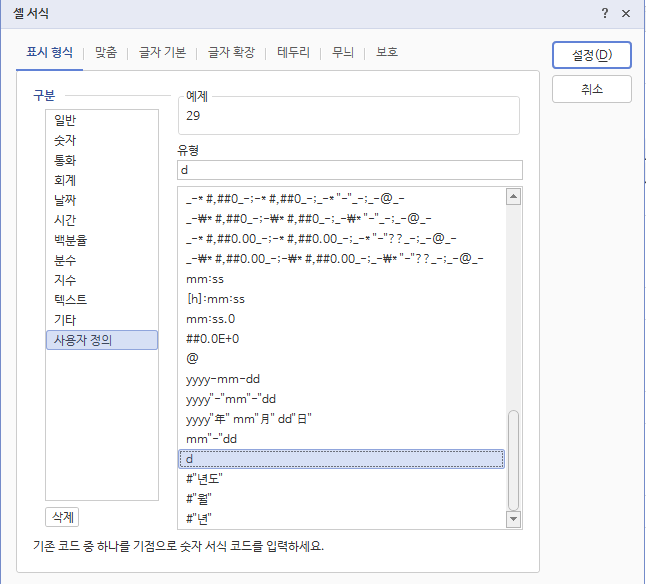Viewport: 646px width, 584px height.
Task: Select the 숫자 category
Action: click(x=102, y=140)
